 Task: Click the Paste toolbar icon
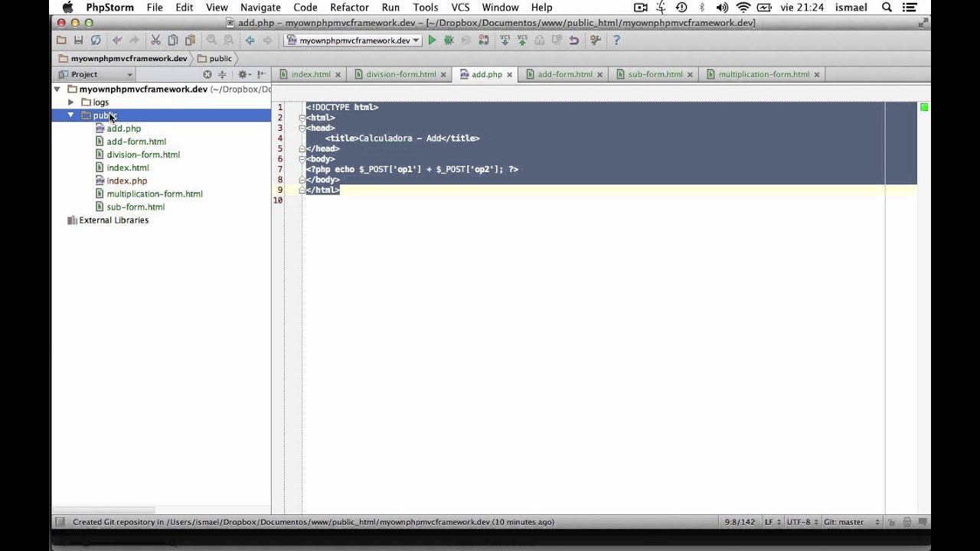[190, 40]
